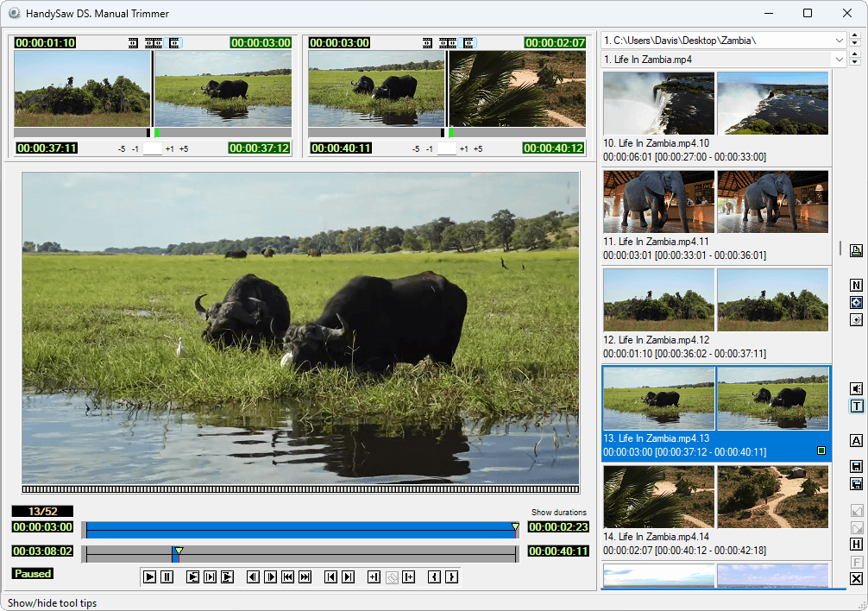Toggle the green square marker on scene 13
This screenshot has height=611, width=868.
click(x=821, y=450)
